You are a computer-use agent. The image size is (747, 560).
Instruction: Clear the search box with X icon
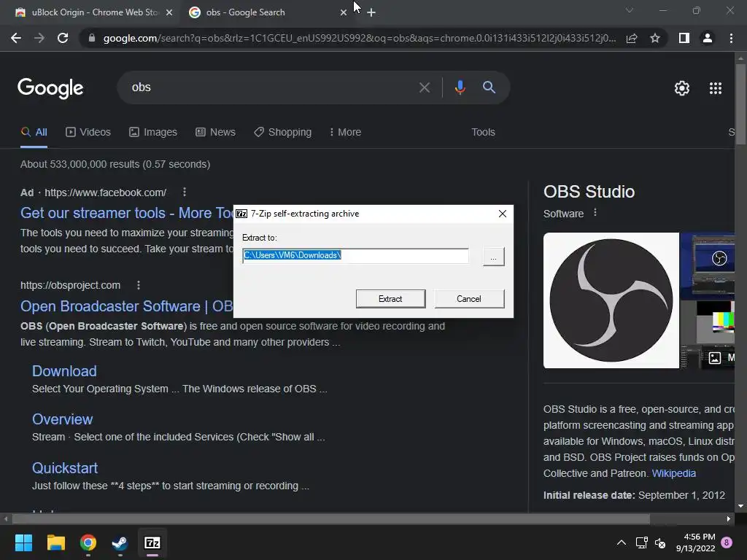coord(425,87)
